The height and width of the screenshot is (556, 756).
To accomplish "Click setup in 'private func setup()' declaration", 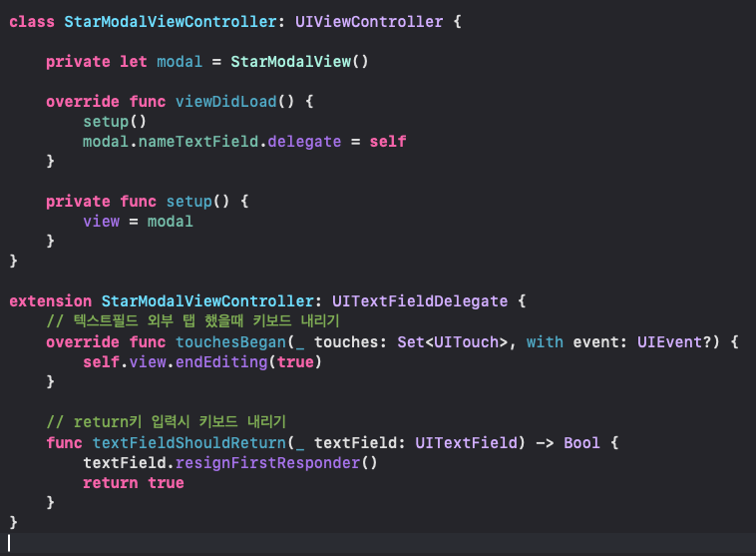I will (189, 202).
